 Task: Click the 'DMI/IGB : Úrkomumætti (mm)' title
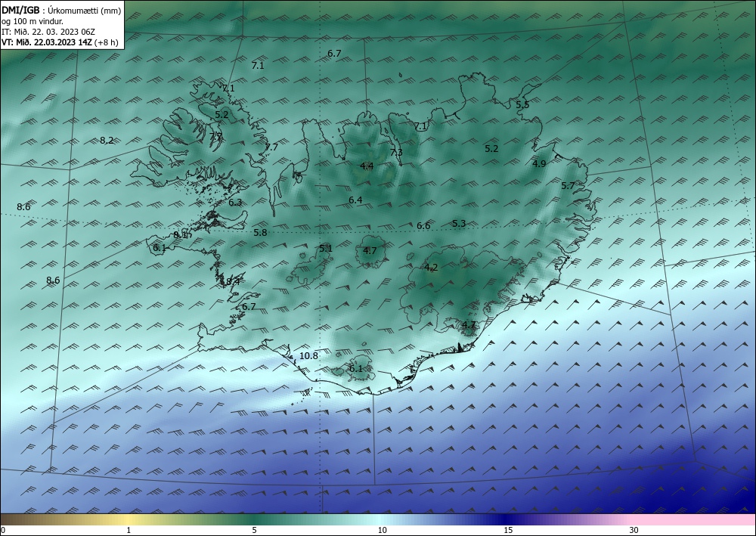(61, 11)
